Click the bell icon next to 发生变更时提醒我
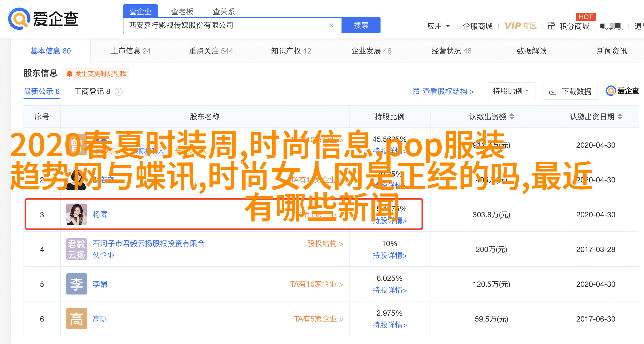This screenshot has height=344, width=644. pyautogui.click(x=69, y=74)
